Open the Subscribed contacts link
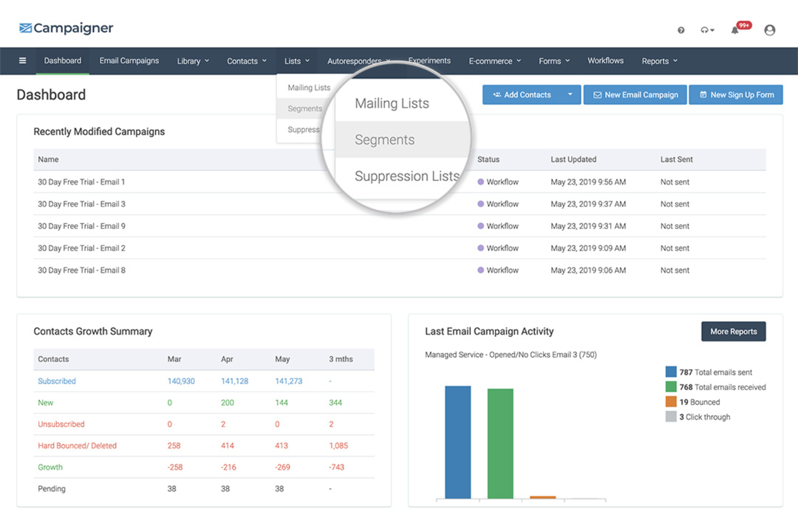This screenshot has width=798, height=532. [x=56, y=381]
